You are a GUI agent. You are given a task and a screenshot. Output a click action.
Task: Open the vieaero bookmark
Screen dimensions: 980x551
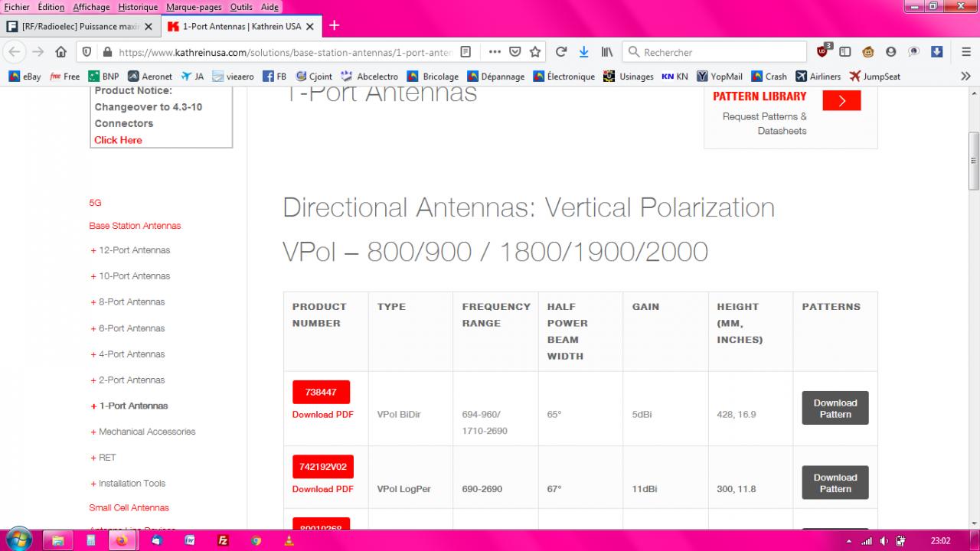234,77
